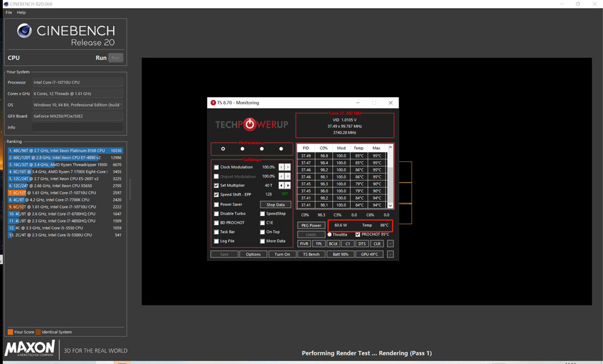Select ranking row Intel Xeon Platinum 8168 CPU
Image resolution: width=603 pixels, height=364 pixels.
point(65,150)
